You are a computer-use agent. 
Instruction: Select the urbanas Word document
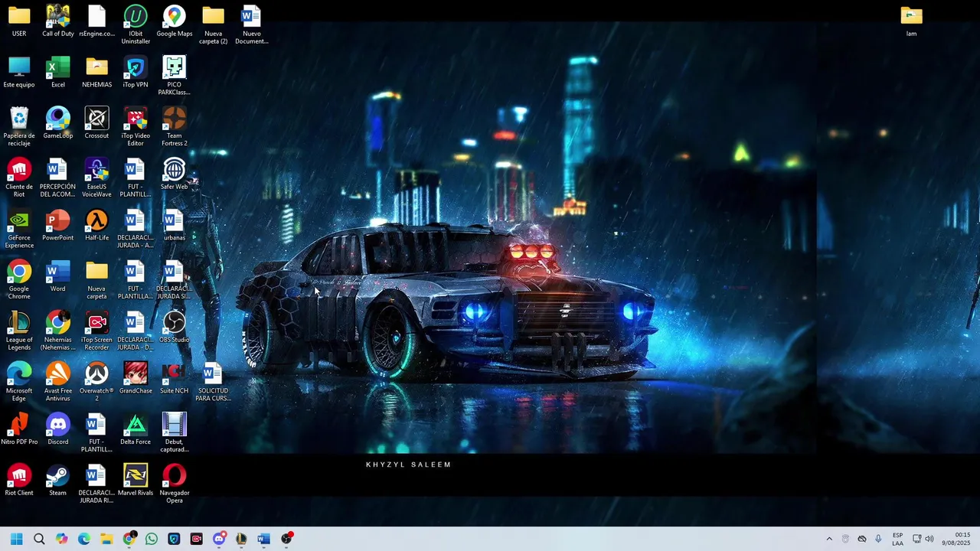175,225
